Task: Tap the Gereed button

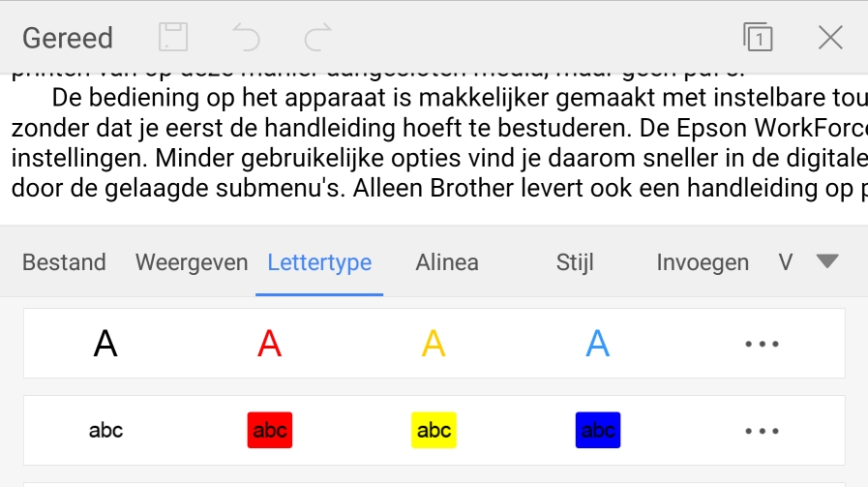Action: pyautogui.click(x=68, y=38)
